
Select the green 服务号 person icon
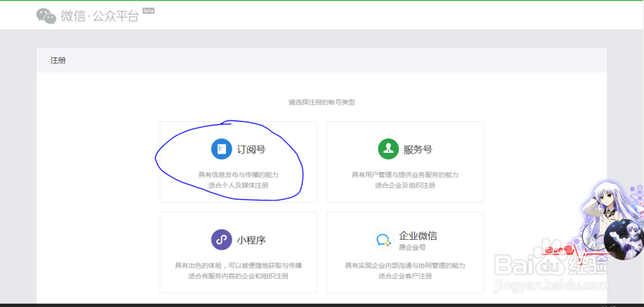[x=388, y=149]
